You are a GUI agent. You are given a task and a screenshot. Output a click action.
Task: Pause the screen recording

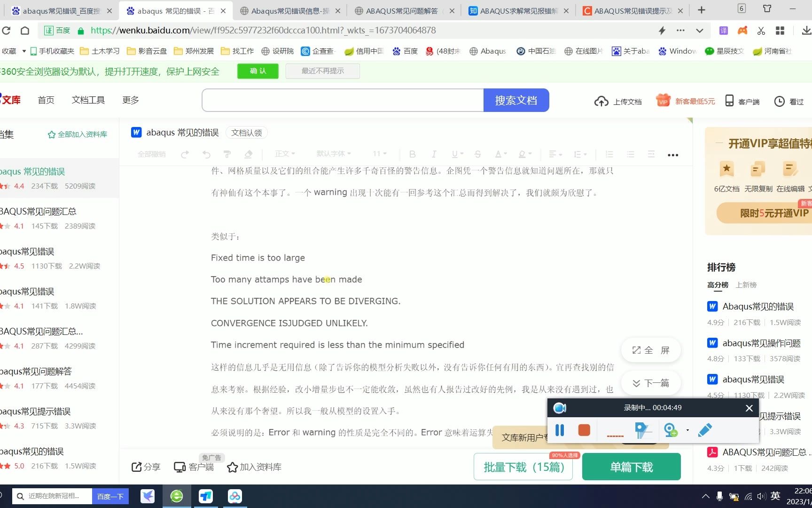(x=560, y=430)
